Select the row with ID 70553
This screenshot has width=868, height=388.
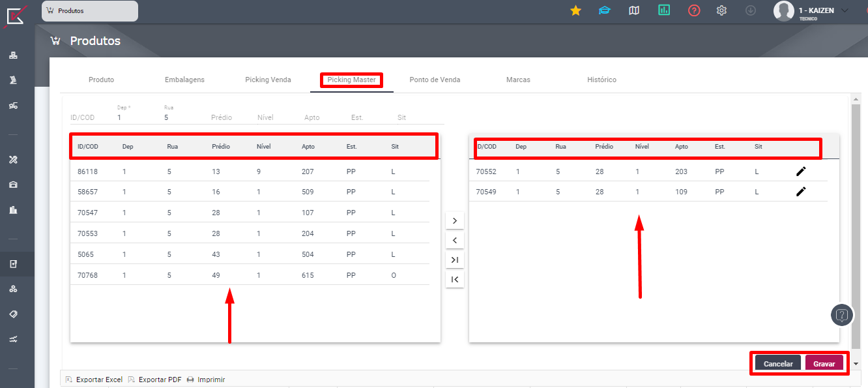point(250,233)
